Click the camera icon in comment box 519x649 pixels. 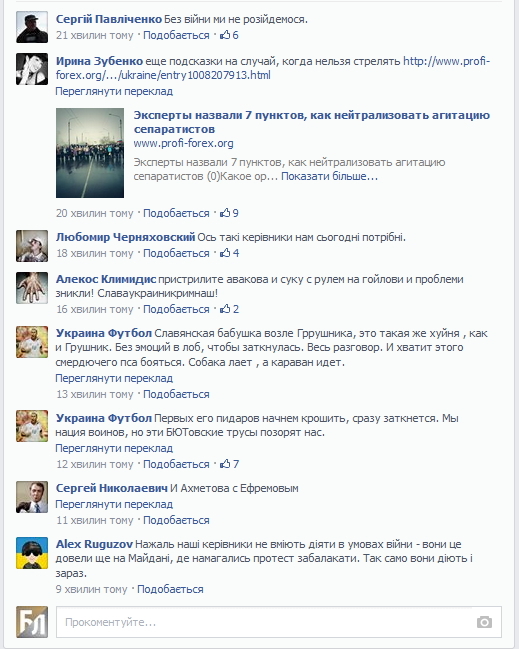[484, 622]
